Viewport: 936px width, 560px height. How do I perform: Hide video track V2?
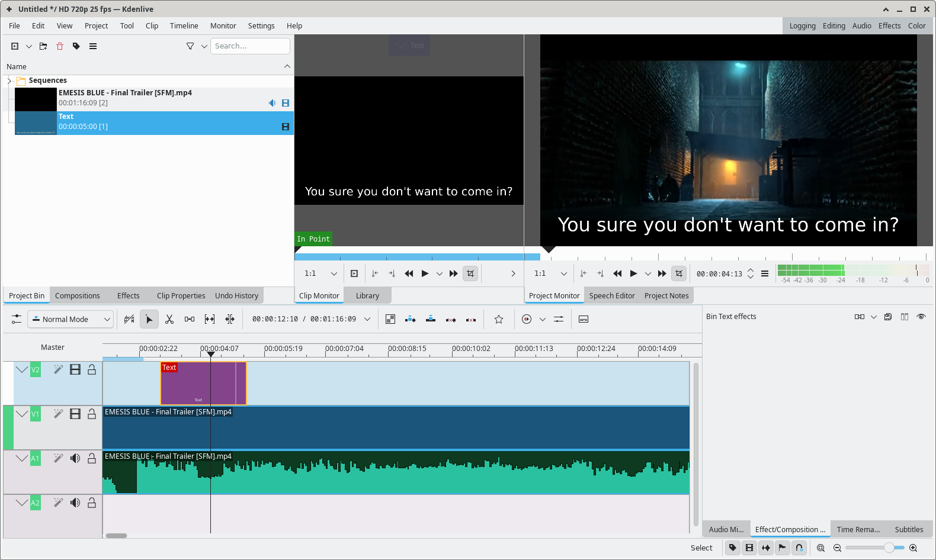click(x=75, y=369)
